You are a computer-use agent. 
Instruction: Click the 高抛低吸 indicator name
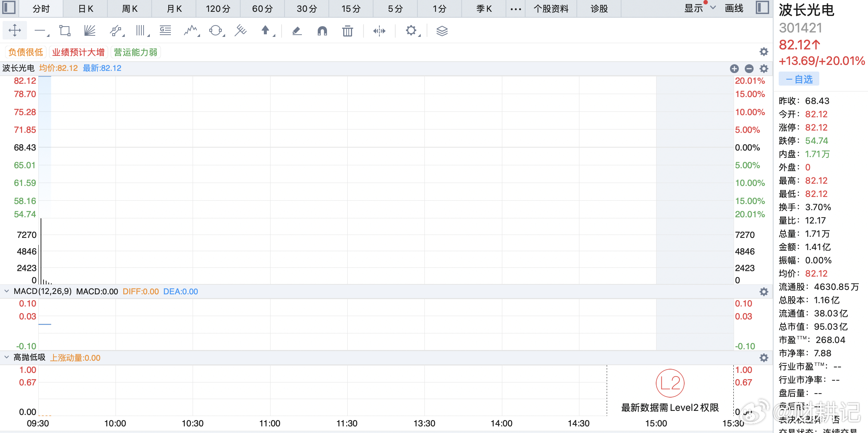coord(30,357)
